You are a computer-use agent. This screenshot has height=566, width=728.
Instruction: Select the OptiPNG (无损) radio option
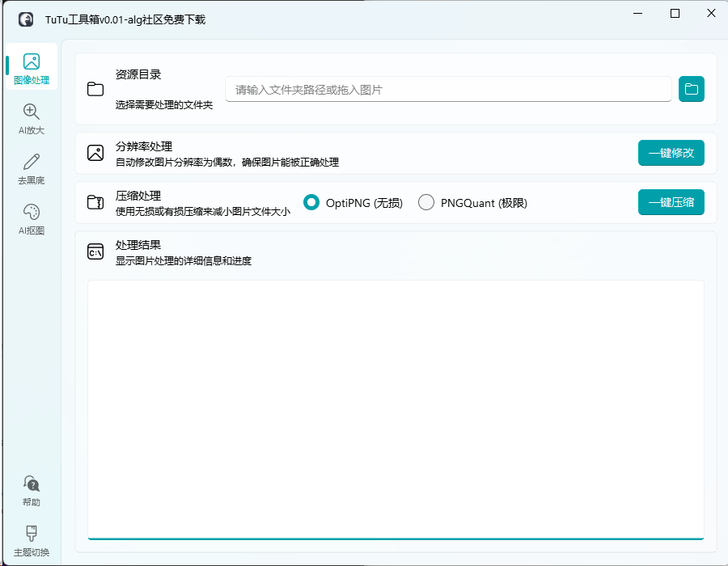[353, 203]
